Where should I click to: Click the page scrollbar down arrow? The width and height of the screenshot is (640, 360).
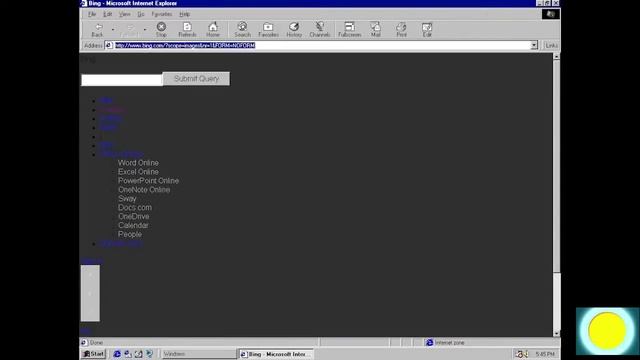(556, 333)
